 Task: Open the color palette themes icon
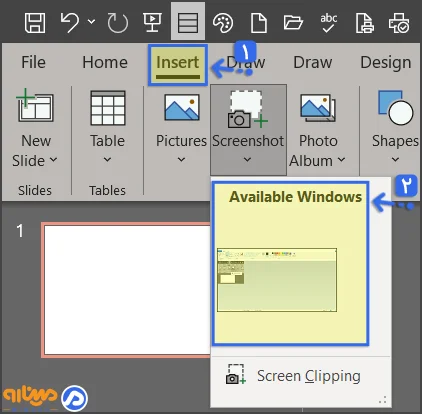pyautogui.click(x=223, y=23)
